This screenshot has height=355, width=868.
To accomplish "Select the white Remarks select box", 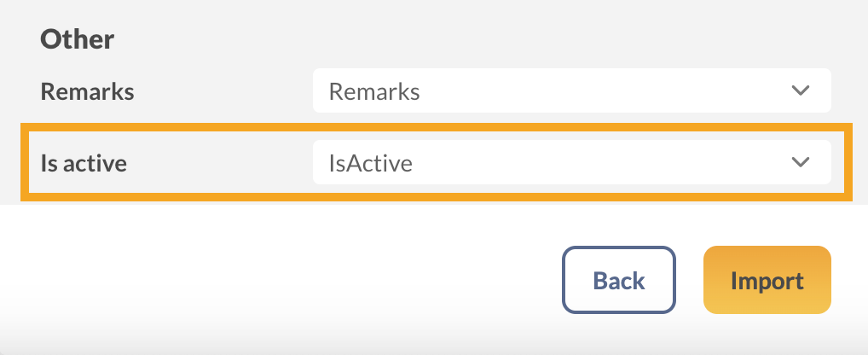I will click(x=571, y=90).
